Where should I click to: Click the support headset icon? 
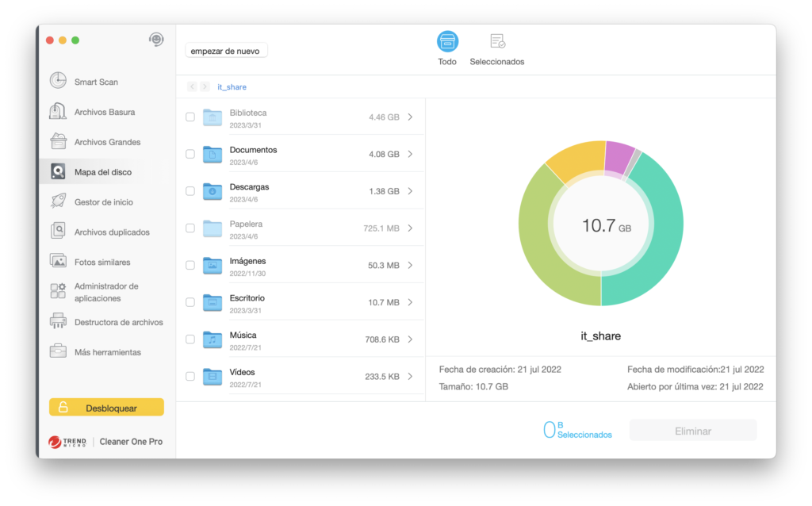click(156, 40)
